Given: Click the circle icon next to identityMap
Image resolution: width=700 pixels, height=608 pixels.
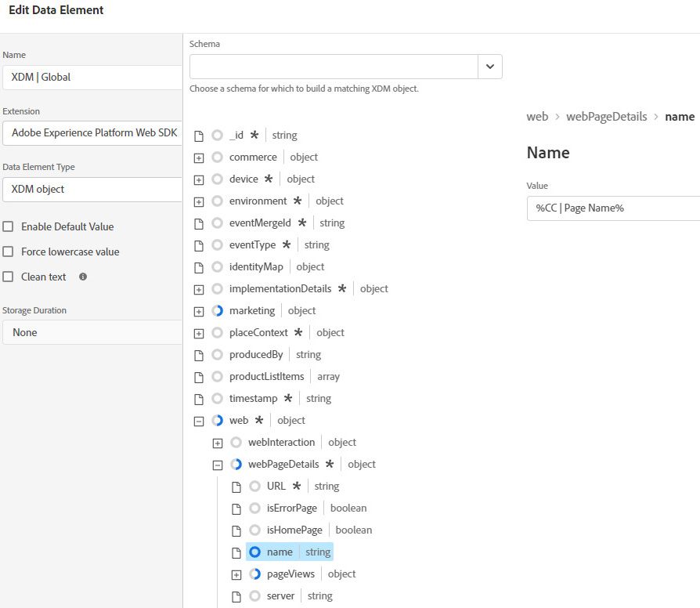Looking at the screenshot, I should pos(217,266).
